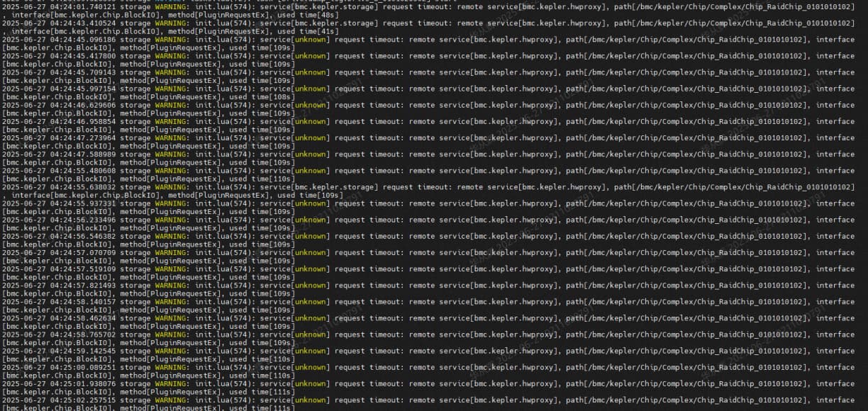Click the 04:24:47.588989 log timestamp
This screenshot has height=411, width=868.
[x=82, y=154]
